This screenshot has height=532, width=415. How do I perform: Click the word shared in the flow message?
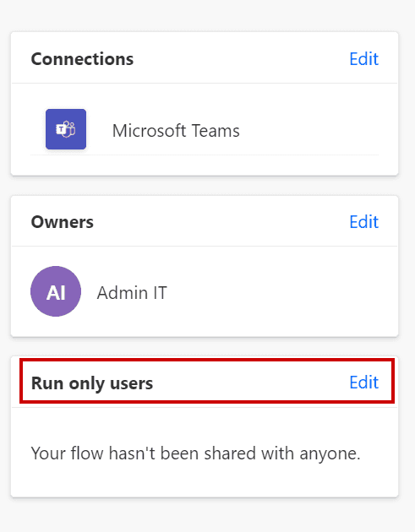coord(230,453)
